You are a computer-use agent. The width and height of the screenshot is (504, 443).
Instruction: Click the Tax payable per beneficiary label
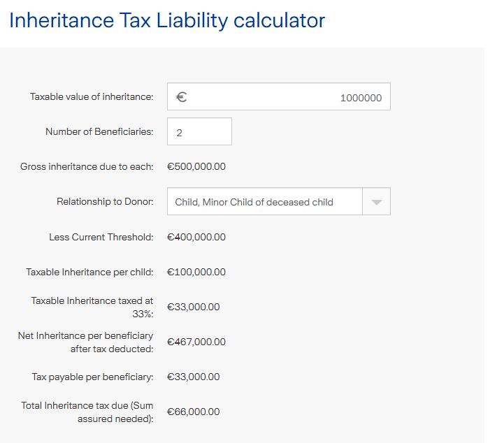click(92, 377)
